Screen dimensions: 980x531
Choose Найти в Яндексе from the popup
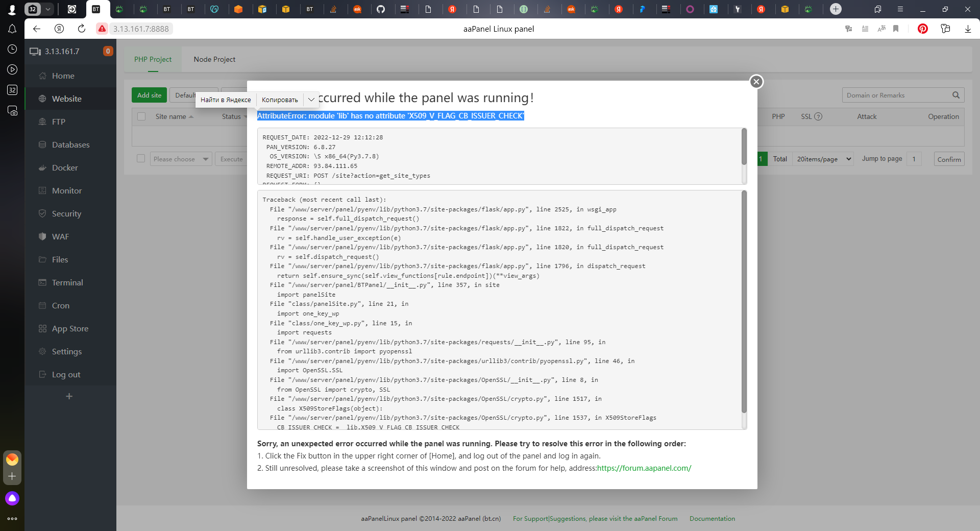[226, 100]
